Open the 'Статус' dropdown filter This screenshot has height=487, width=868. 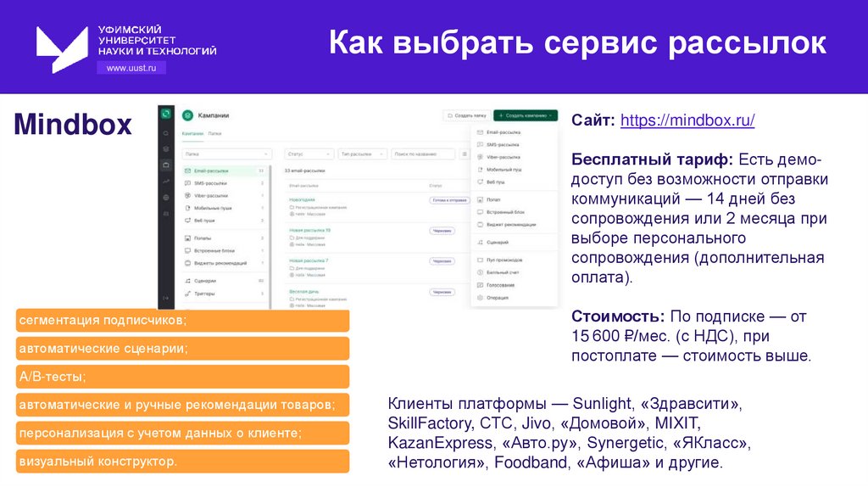tap(309, 154)
